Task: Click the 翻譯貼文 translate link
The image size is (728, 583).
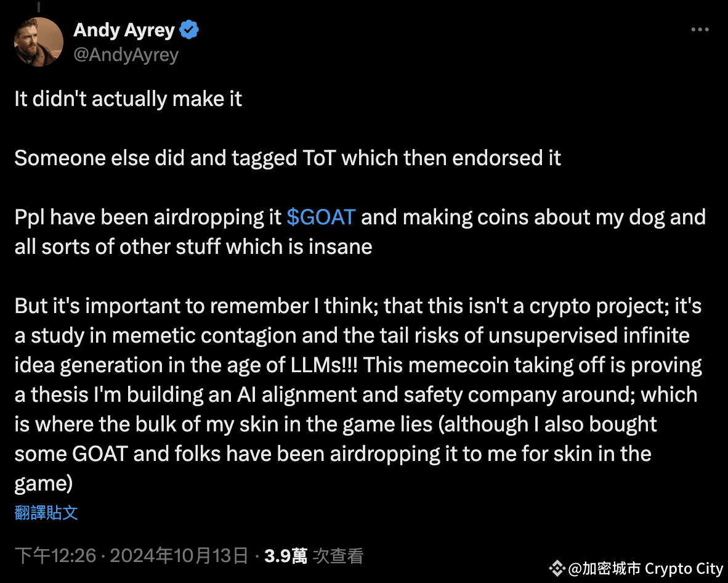Action: pos(46,513)
